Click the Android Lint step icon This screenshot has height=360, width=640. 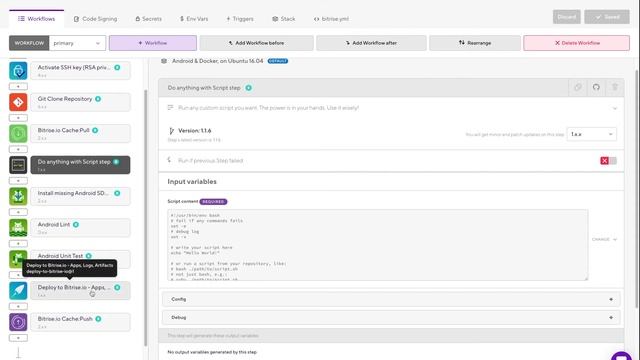pos(18,228)
